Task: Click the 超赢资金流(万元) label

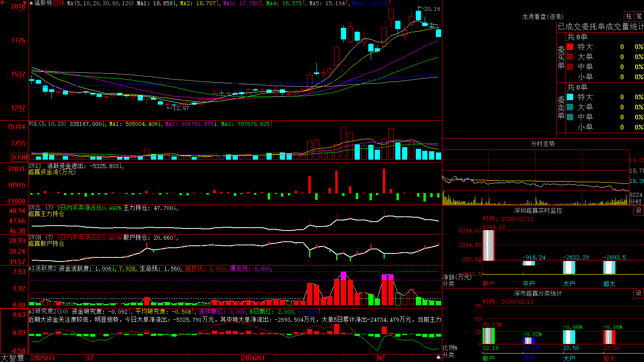Action: coord(52,172)
